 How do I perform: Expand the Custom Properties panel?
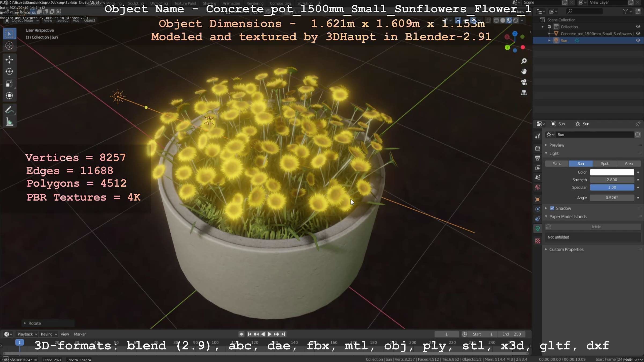[x=546, y=249]
